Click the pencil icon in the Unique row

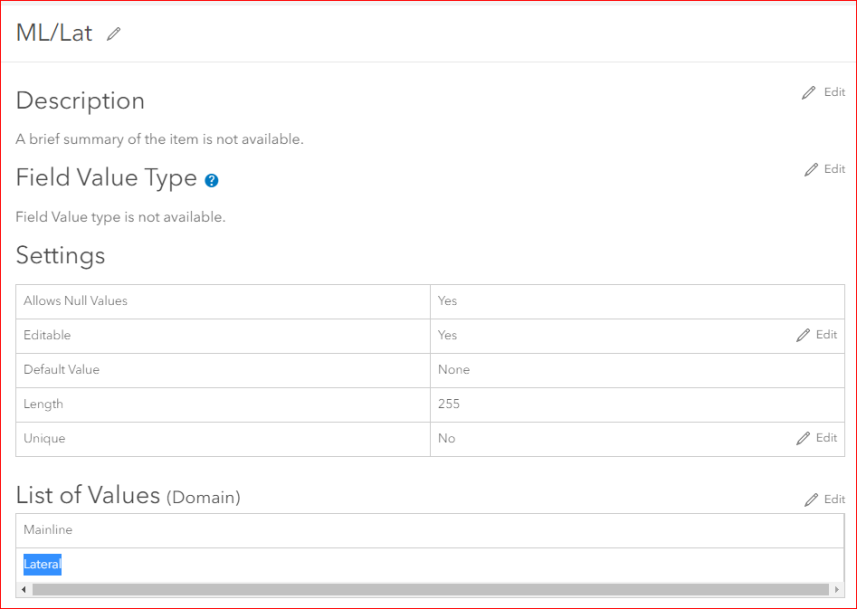point(803,438)
